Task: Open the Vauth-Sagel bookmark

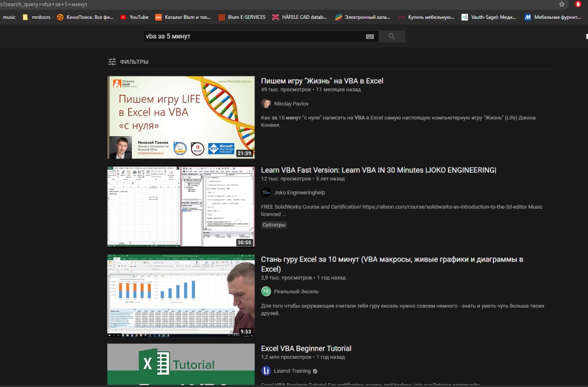Action: (489, 17)
